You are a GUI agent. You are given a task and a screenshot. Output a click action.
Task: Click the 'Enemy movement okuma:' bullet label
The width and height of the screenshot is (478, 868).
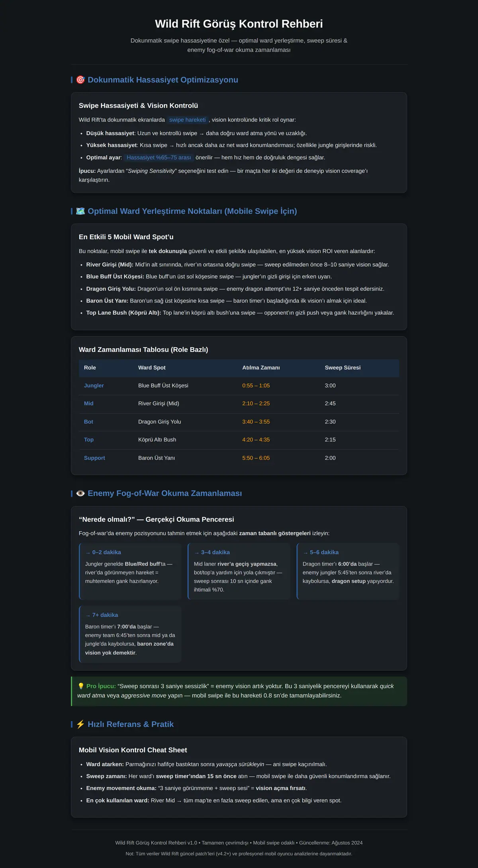click(121, 788)
